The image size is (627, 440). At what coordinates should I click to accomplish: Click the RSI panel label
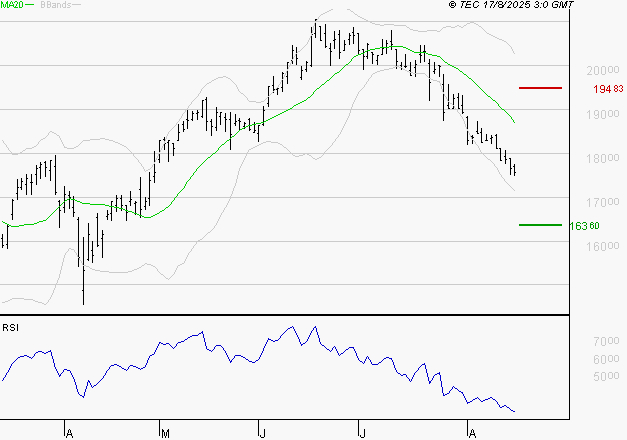11,327
